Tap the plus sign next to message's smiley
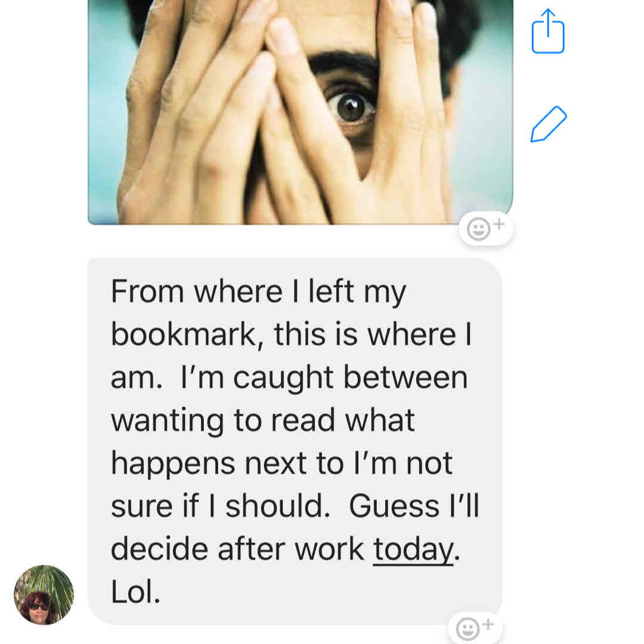The image size is (644, 644). tap(488, 624)
